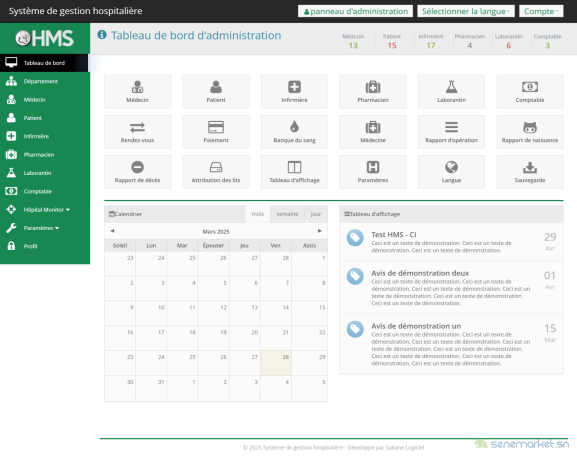Go to next month in calendar

click(x=319, y=231)
